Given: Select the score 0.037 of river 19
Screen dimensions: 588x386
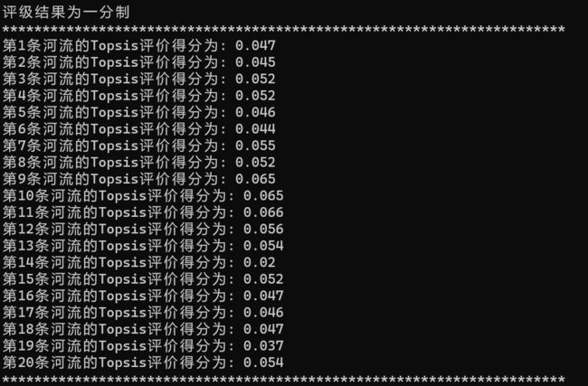Looking at the screenshot, I should (263, 345).
